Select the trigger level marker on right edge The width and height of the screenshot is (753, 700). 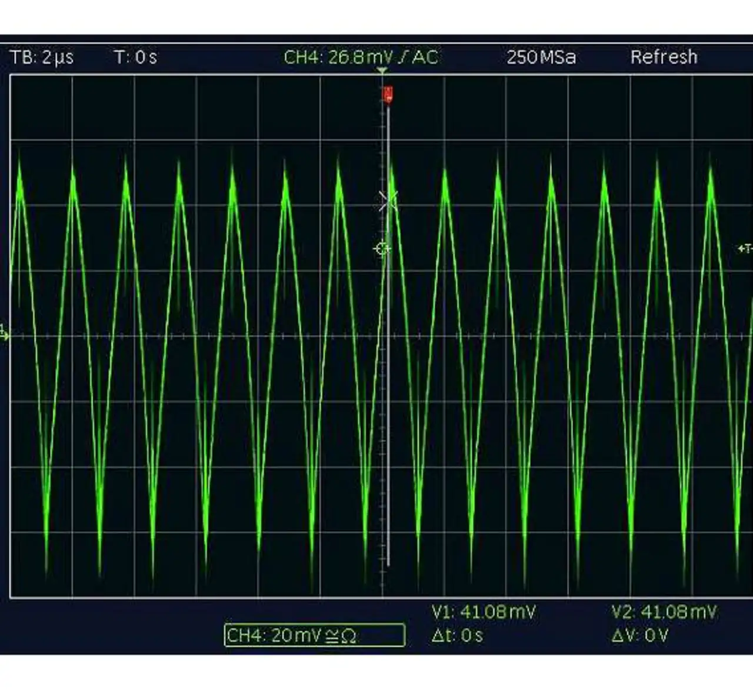745,249
